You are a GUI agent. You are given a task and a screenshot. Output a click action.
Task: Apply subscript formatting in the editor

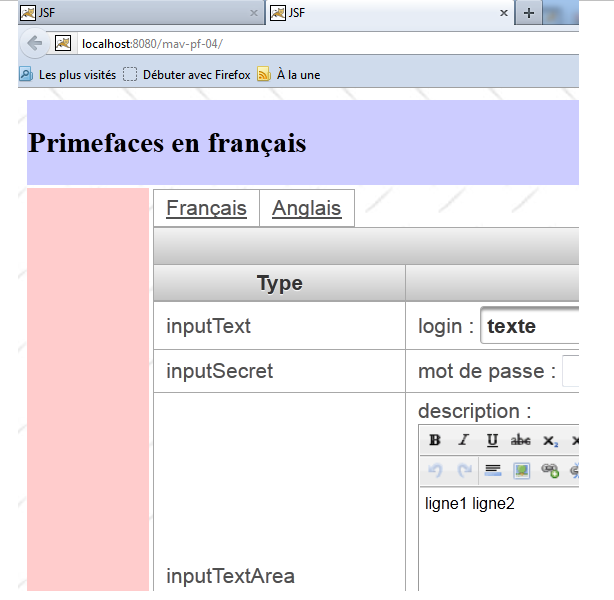(x=550, y=440)
